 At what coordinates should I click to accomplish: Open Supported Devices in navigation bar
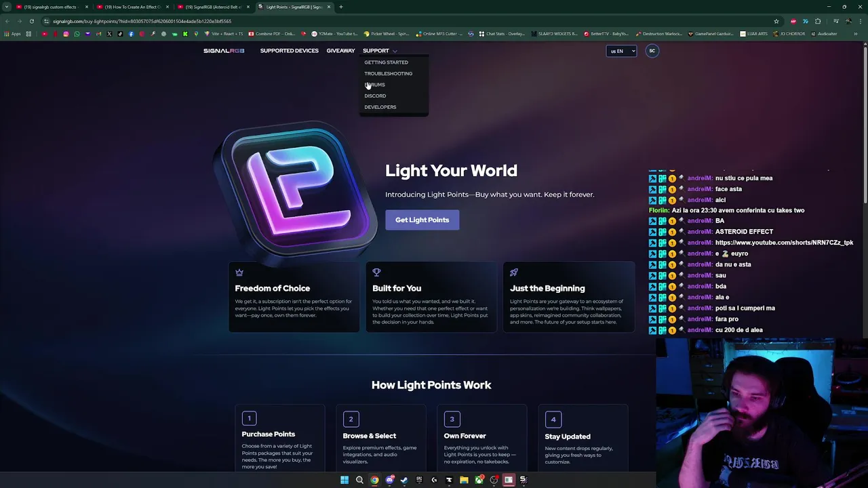tap(289, 51)
